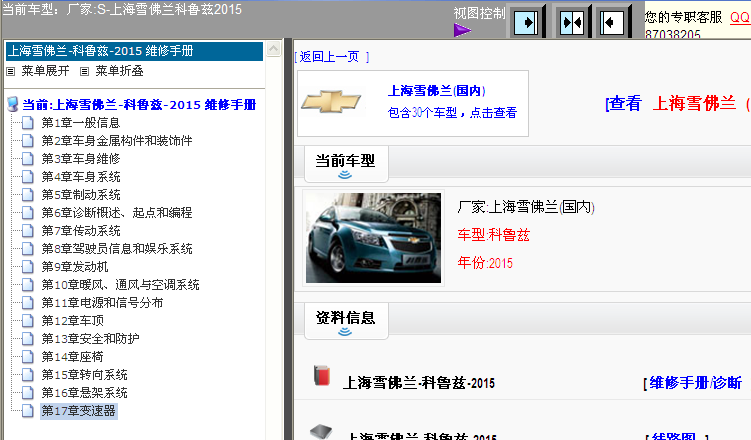Open chapter 第5章制动系统

(x=80, y=195)
